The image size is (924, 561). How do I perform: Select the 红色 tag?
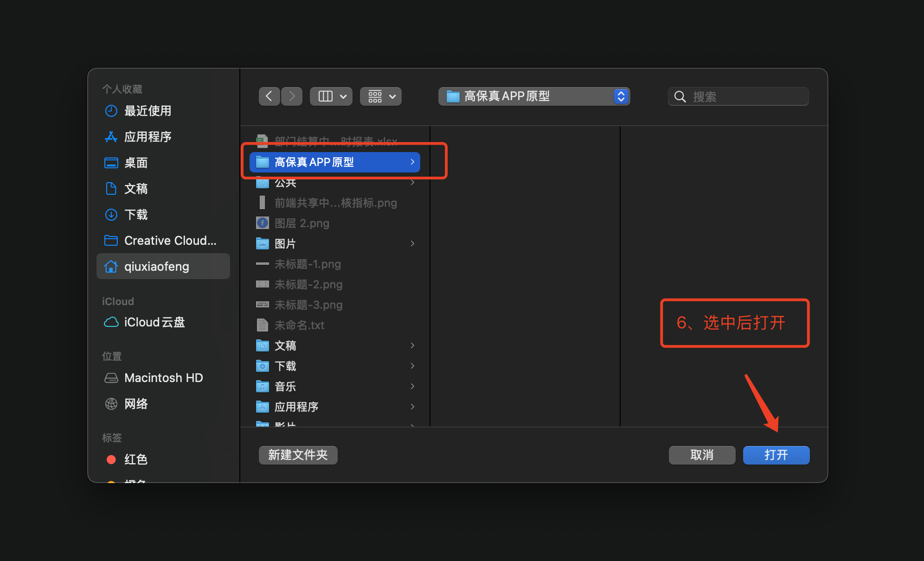(x=136, y=459)
